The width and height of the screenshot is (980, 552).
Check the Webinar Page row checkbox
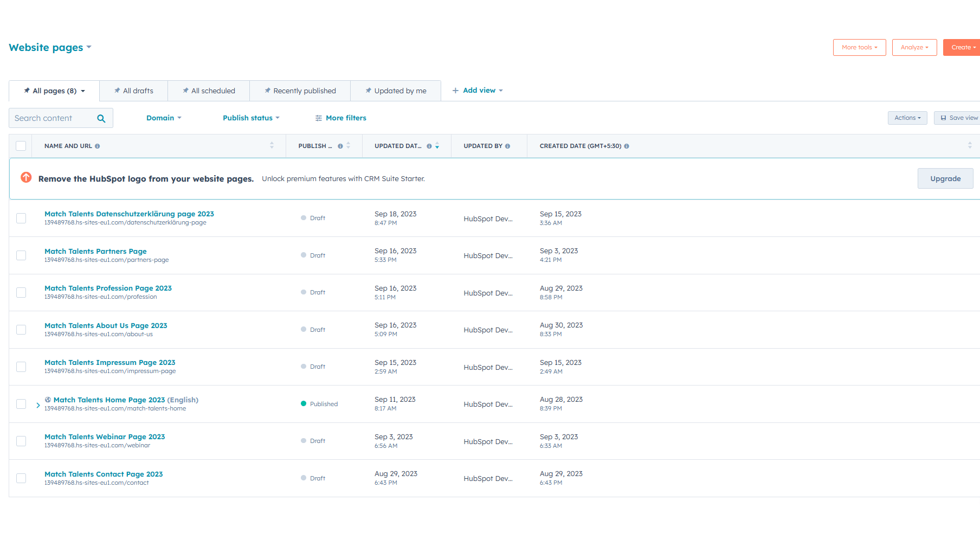(x=21, y=441)
